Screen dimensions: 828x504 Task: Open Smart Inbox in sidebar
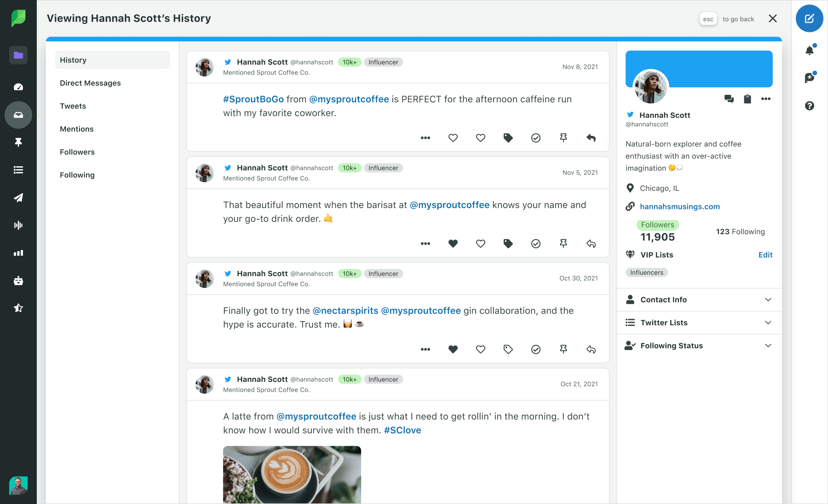18,115
